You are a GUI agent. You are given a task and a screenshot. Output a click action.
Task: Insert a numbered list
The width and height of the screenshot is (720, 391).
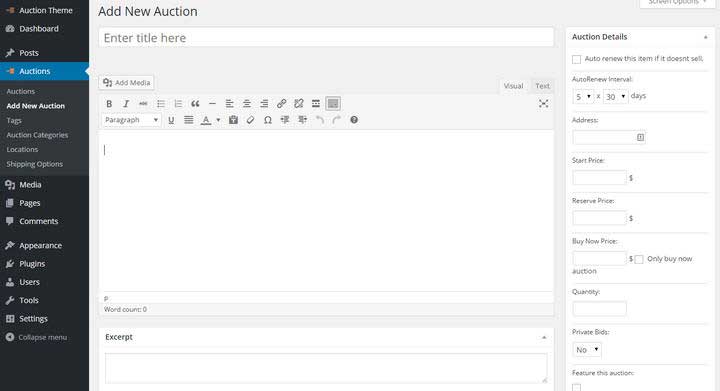click(178, 104)
